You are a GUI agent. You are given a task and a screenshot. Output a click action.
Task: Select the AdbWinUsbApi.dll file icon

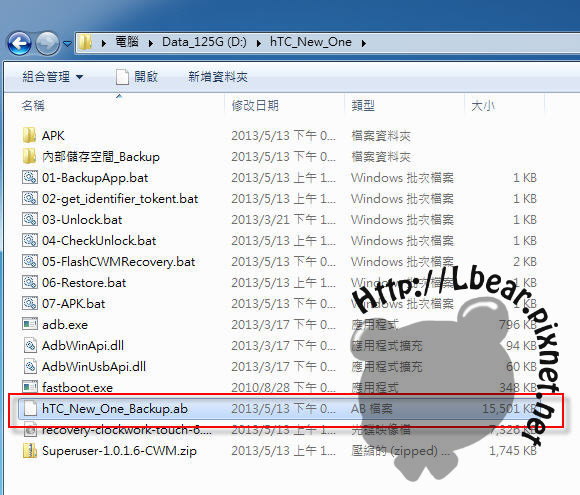[x=30, y=367]
